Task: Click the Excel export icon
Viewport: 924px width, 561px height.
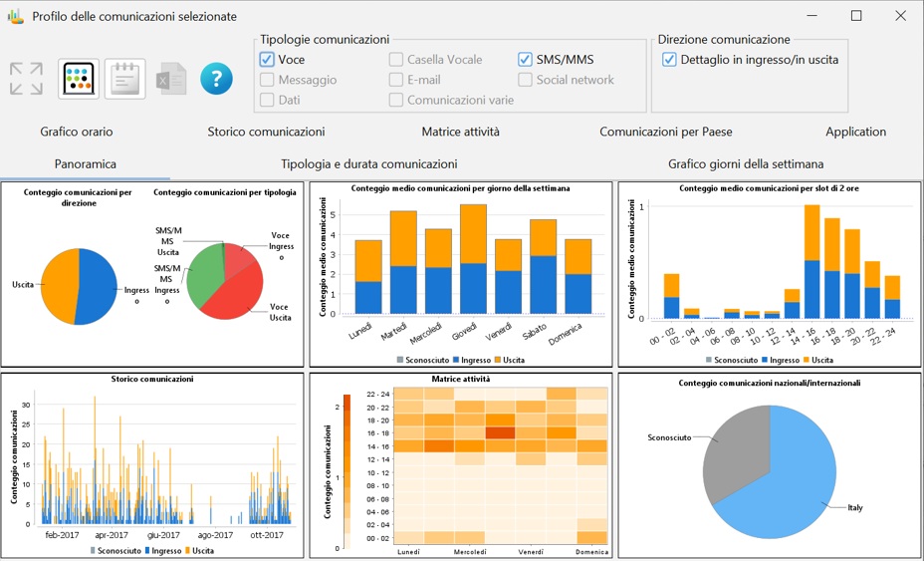Action: coord(171,79)
